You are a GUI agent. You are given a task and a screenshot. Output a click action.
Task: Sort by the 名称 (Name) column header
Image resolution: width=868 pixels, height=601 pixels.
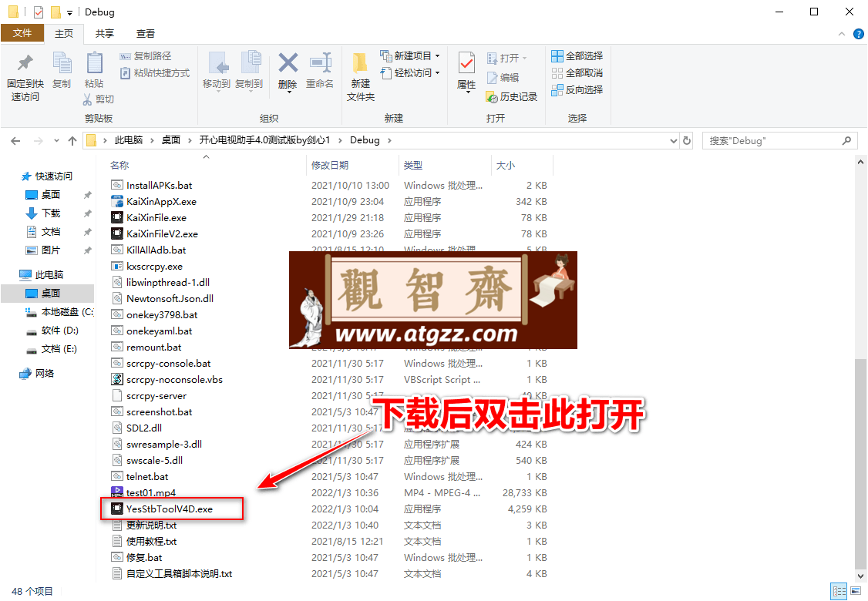[119, 166]
